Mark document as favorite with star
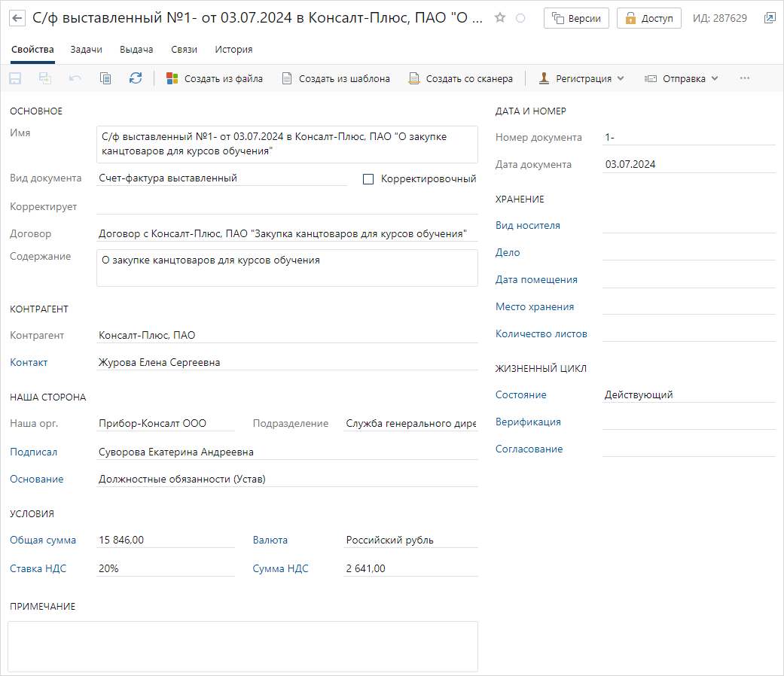Screen dimensions: 784x676 point(500,18)
